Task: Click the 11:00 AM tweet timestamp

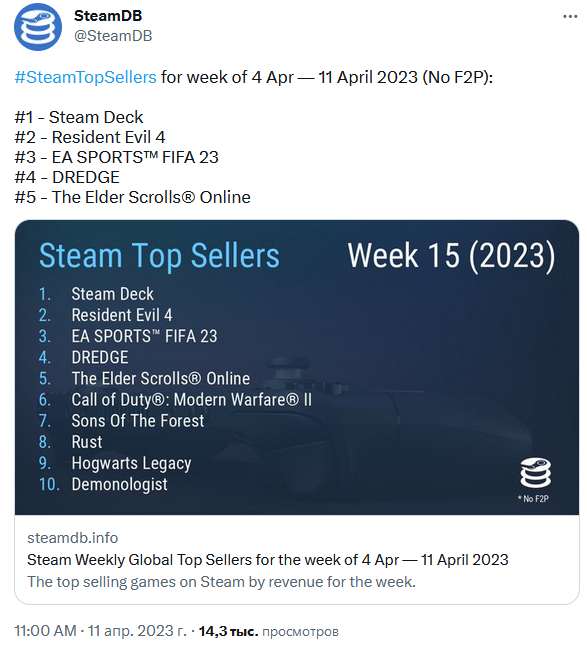Action: pos(46,631)
